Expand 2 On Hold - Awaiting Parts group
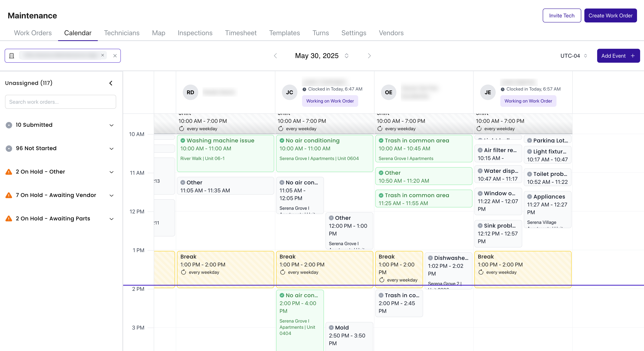 pos(112,219)
